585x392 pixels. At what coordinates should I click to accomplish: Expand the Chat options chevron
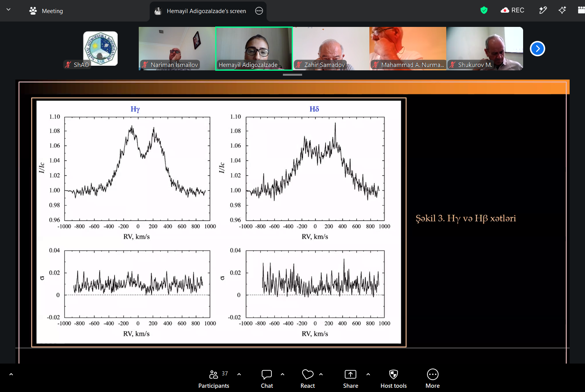[x=283, y=374]
